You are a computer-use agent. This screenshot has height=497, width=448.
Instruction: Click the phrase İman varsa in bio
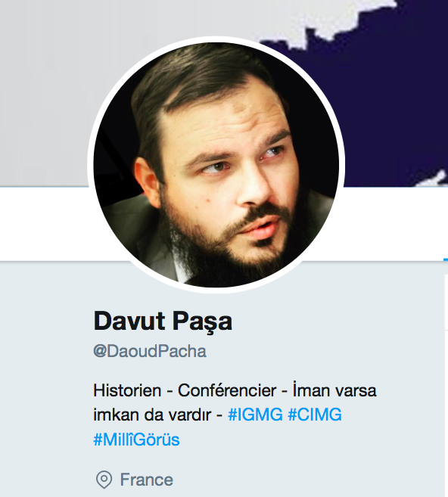[x=334, y=390]
